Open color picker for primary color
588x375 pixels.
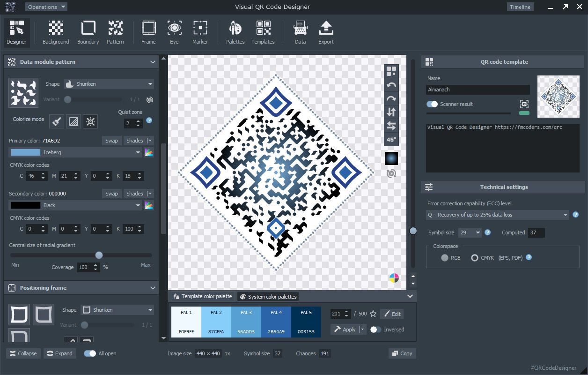click(149, 152)
